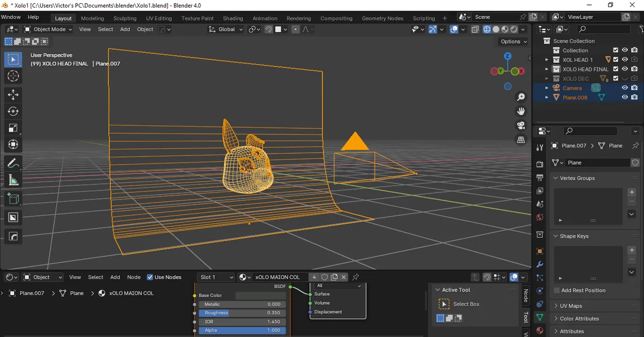Viewport: 644px width, 337px height.
Task: Click the material user count 4 button
Action: click(x=314, y=277)
